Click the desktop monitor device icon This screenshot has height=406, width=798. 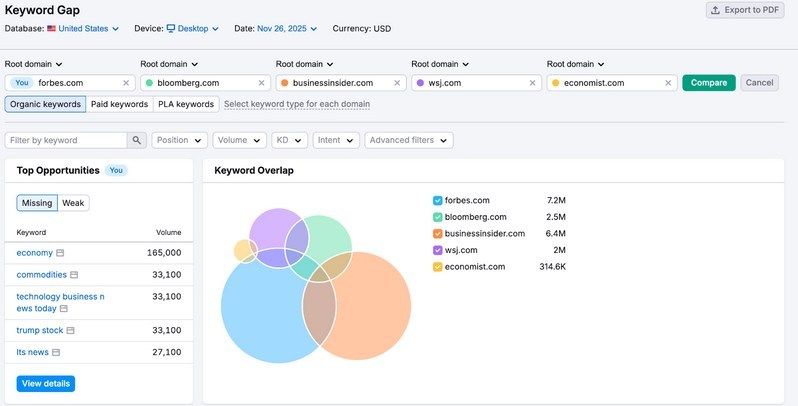(171, 28)
